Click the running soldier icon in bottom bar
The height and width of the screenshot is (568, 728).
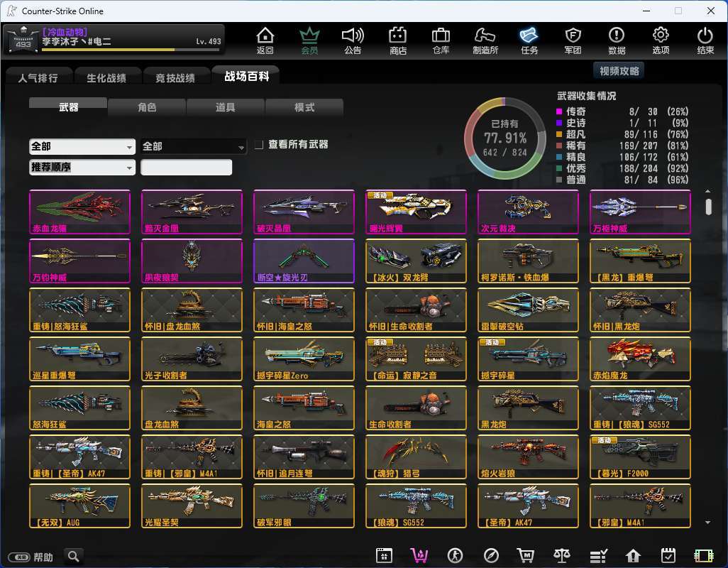point(455,555)
